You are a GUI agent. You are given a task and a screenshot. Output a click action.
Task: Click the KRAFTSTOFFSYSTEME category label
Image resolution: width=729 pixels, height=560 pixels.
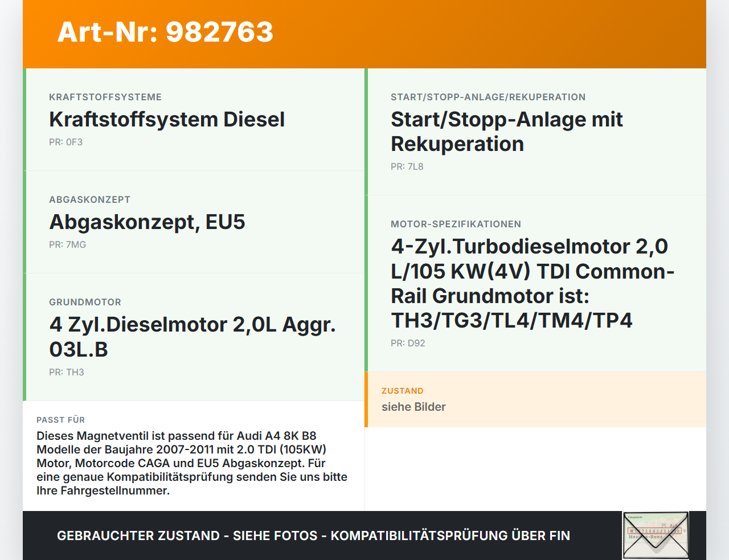click(105, 97)
